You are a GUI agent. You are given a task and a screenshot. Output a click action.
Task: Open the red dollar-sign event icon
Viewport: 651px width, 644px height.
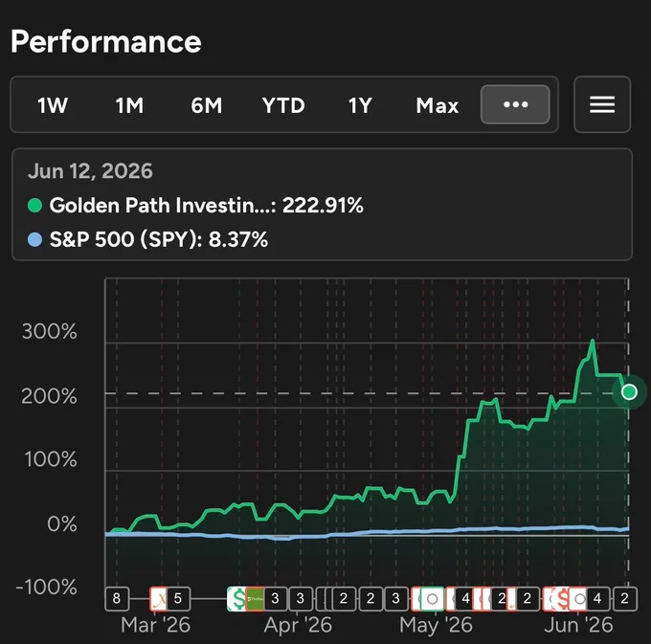click(563, 599)
